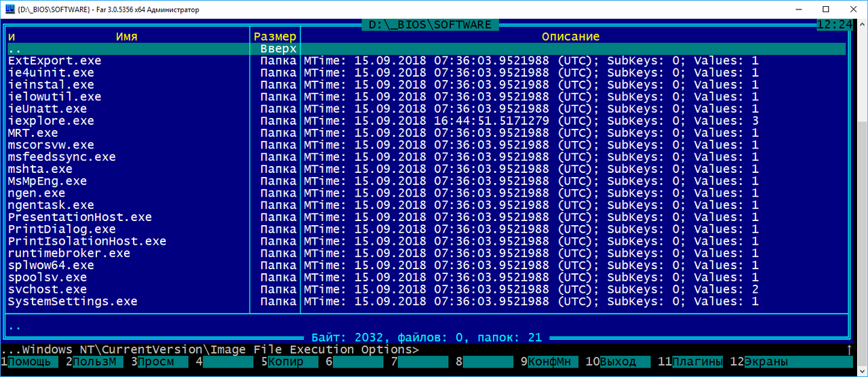Select the PrintDialog.exe entry

click(x=427, y=230)
